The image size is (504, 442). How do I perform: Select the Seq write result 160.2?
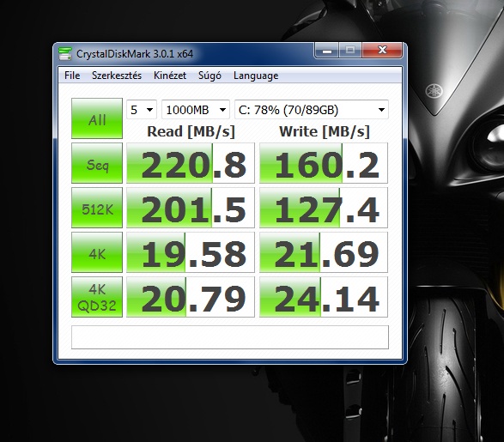(x=324, y=163)
